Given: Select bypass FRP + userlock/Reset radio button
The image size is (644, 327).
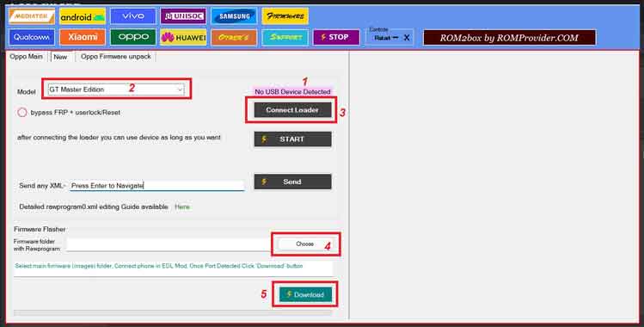Looking at the screenshot, I should (x=22, y=112).
